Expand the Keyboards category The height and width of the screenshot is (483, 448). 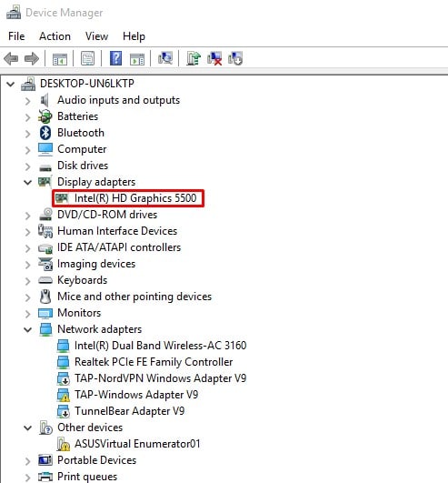click(27, 280)
